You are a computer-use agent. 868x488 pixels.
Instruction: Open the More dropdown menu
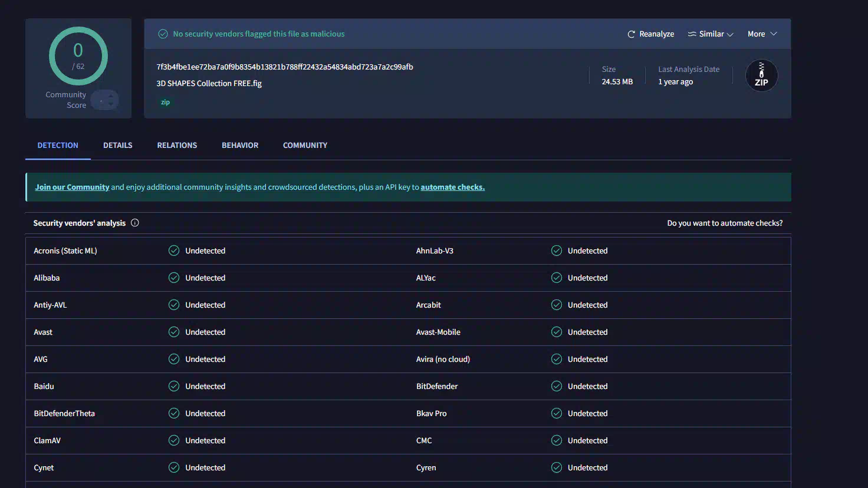(x=762, y=34)
